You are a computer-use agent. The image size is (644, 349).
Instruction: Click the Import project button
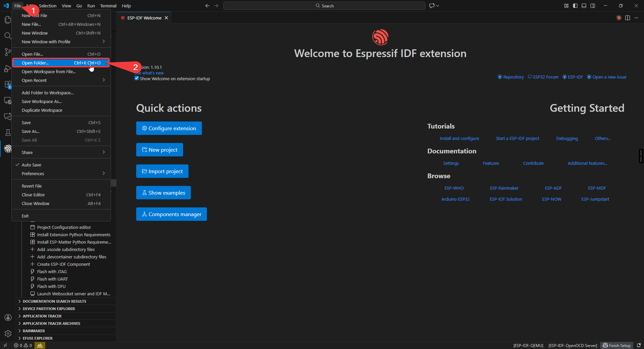[162, 171]
